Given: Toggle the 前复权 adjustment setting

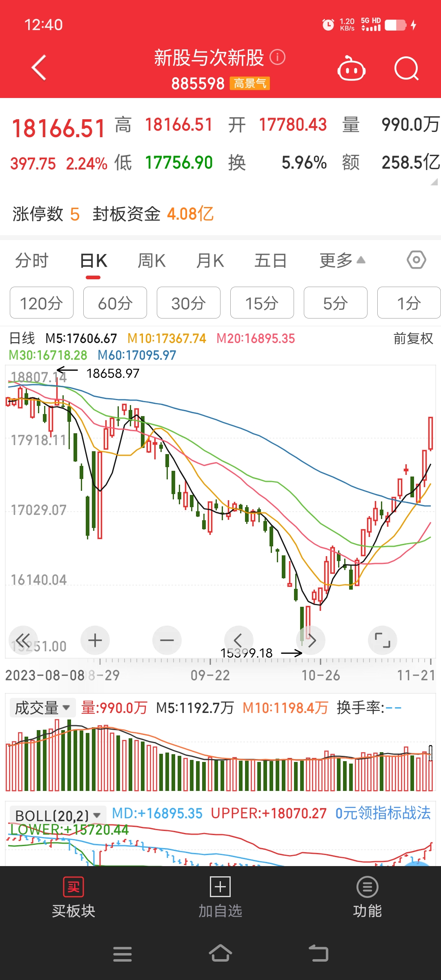Looking at the screenshot, I should 413,339.
